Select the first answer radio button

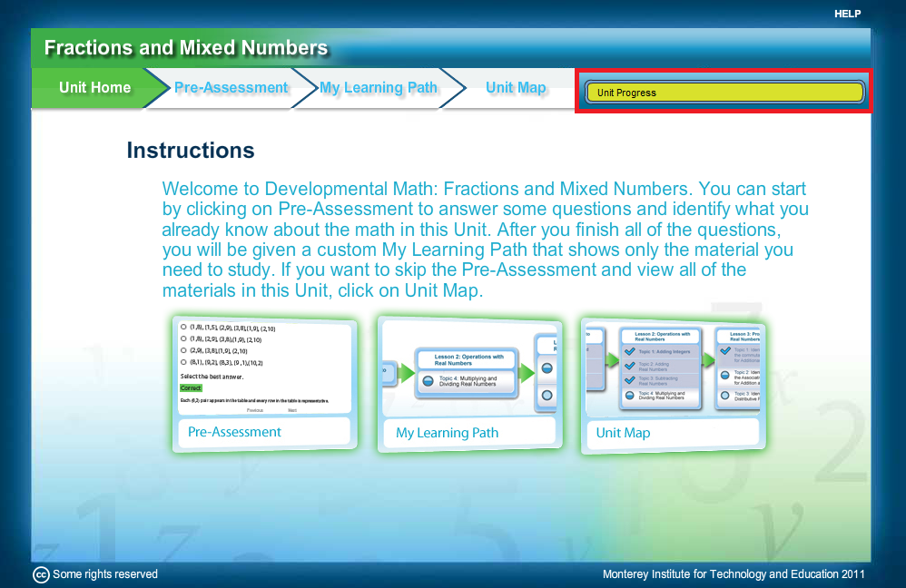click(x=183, y=328)
